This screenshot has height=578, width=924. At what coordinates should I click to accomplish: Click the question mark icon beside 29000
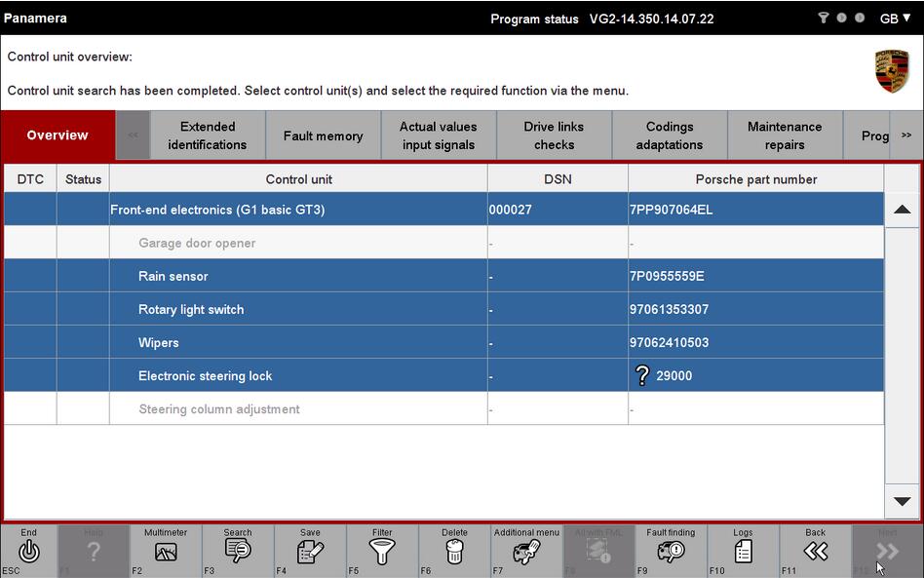(x=642, y=375)
